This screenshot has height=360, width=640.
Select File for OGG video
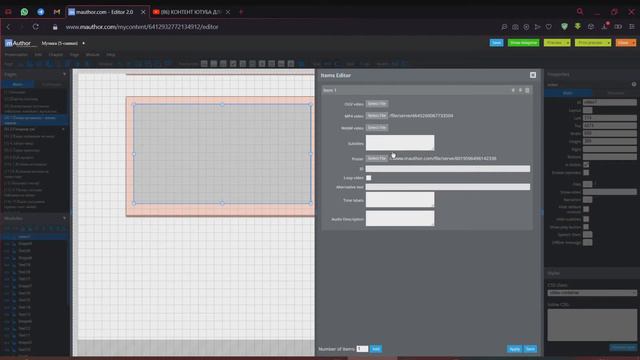tap(377, 104)
